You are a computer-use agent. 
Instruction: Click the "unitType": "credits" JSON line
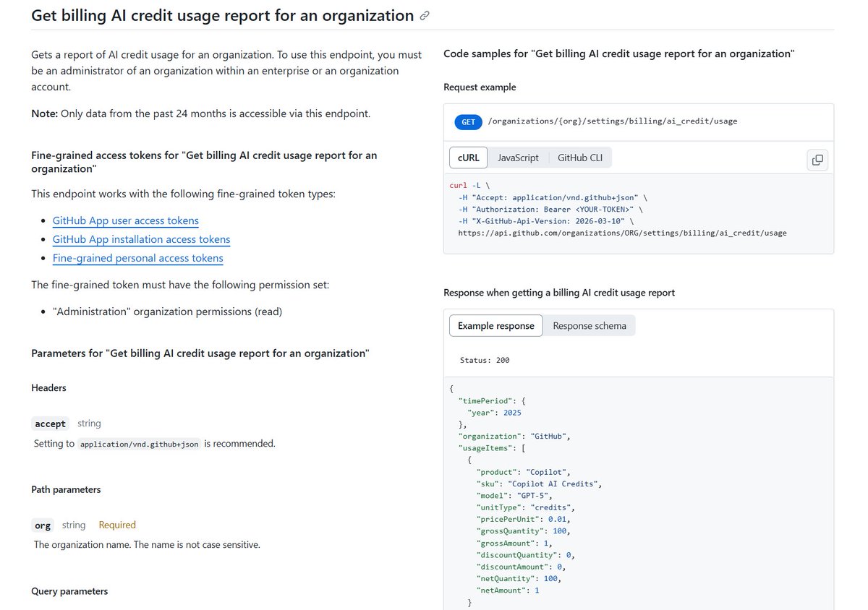click(525, 507)
